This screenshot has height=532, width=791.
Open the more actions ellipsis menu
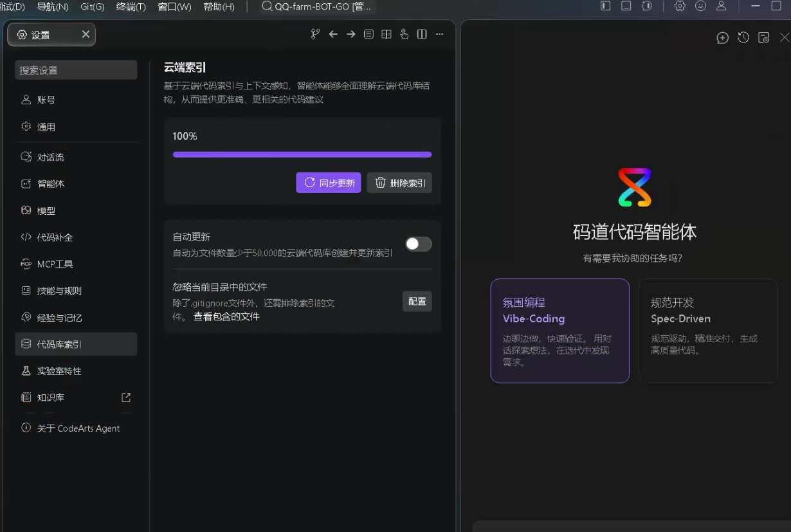pos(440,34)
